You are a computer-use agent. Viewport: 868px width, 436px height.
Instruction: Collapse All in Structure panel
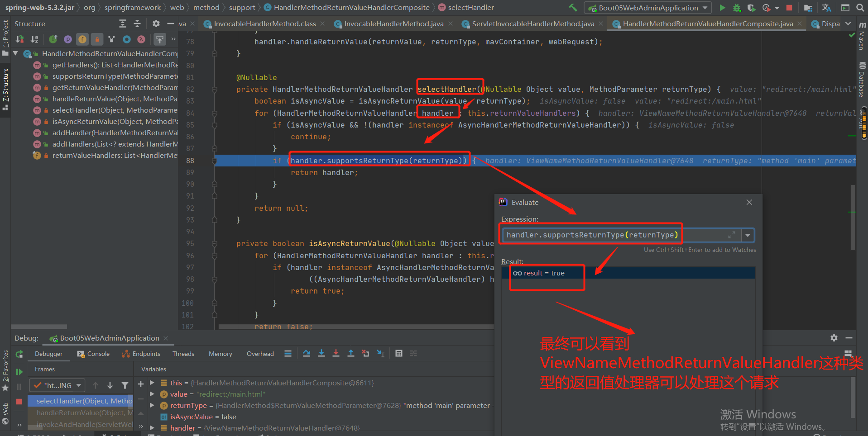(137, 24)
